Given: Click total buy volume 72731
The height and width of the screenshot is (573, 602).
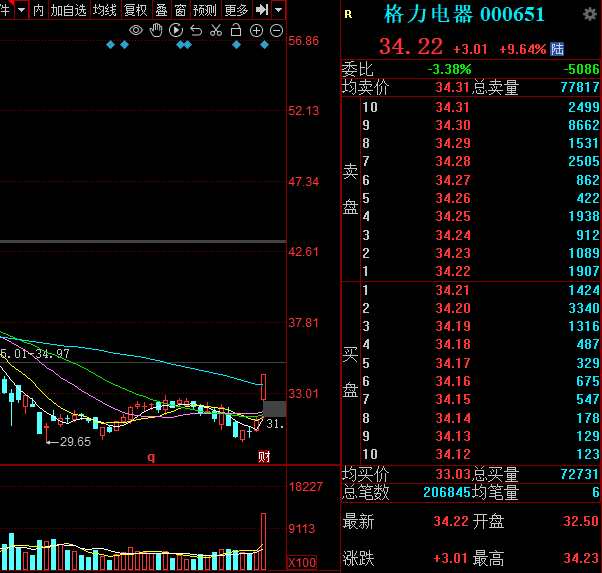Looking at the screenshot, I should pyautogui.click(x=580, y=474).
